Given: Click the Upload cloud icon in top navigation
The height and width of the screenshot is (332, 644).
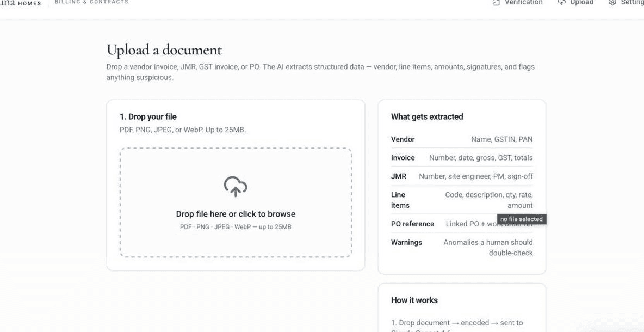Looking at the screenshot, I should 561,3.
